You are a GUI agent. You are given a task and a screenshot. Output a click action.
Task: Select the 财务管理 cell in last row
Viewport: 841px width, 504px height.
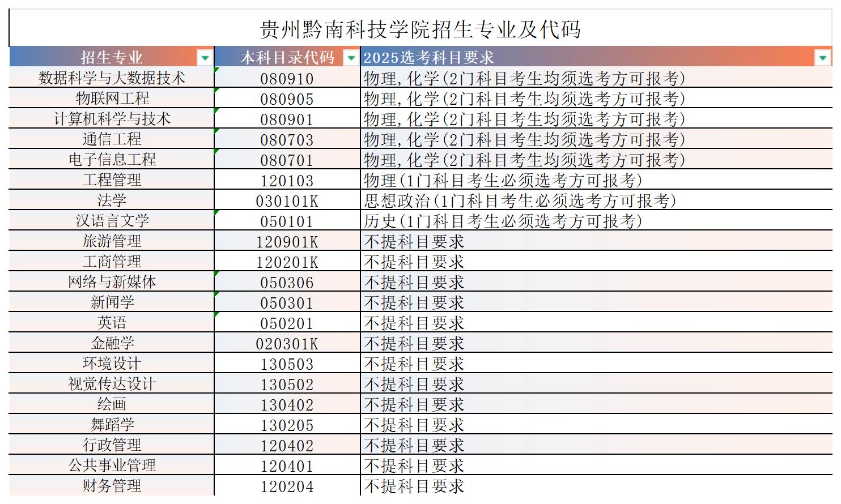[x=111, y=486]
